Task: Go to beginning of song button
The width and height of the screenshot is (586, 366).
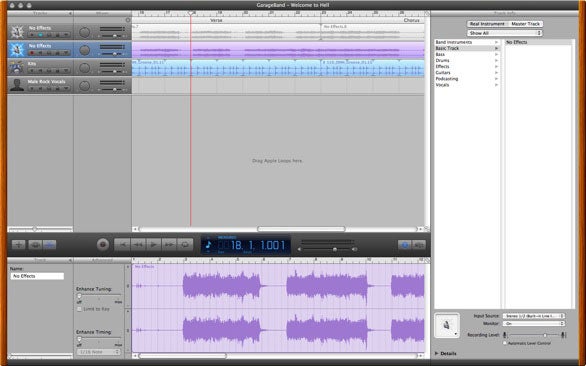Action: pos(122,245)
